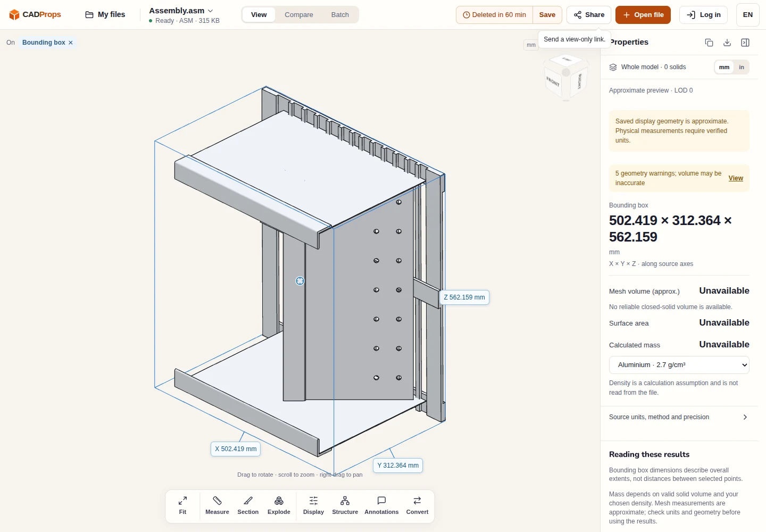Click the CADProps logo
766x532 pixels.
[35, 14]
